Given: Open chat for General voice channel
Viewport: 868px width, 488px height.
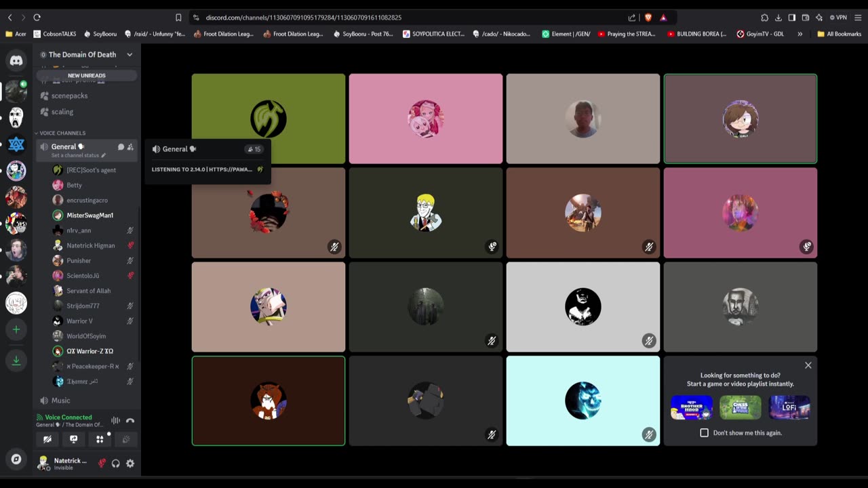Looking at the screenshot, I should coord(121,147).
